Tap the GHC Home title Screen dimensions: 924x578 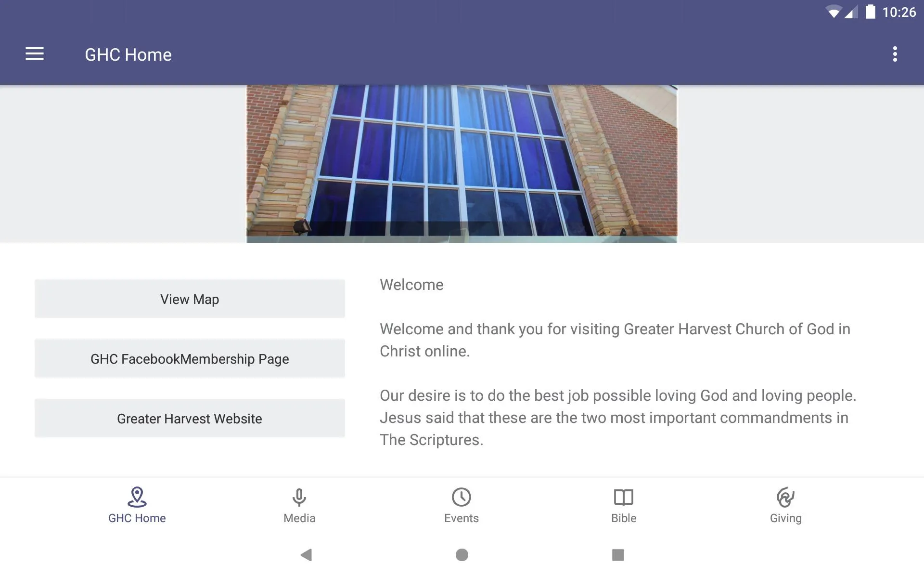tap(128, 54)
